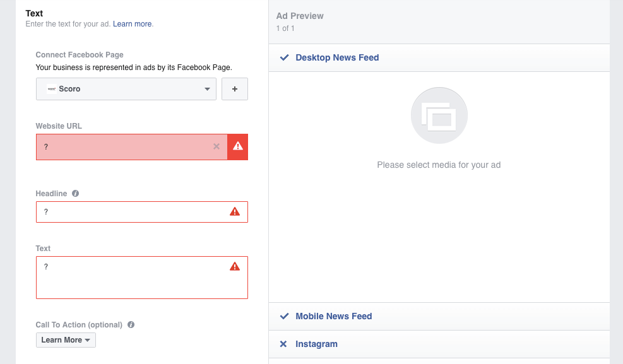623x364 pixels.
Task: Click the Website URL warning triangle icon
Action: 237,146
